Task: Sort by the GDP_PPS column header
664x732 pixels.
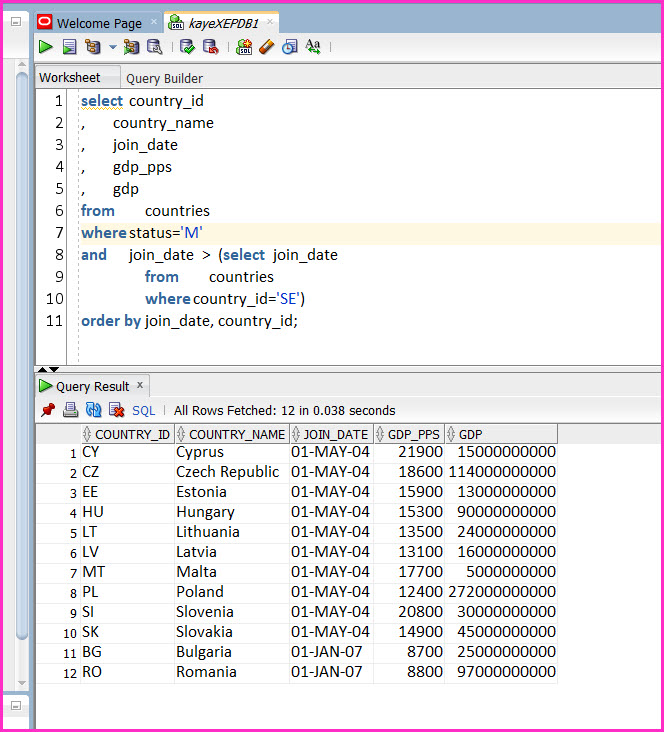Action: [409, 434]
